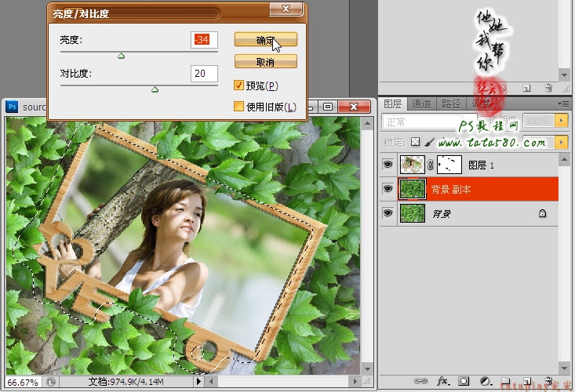This screenshot has width=575, height=392.
Task: Click the lock image pixels brush icon
Action: point(429,142)
